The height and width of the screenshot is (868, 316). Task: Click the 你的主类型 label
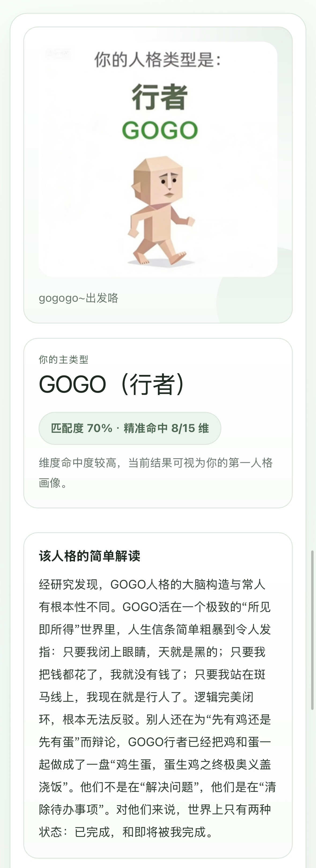(x=63, y=360)
